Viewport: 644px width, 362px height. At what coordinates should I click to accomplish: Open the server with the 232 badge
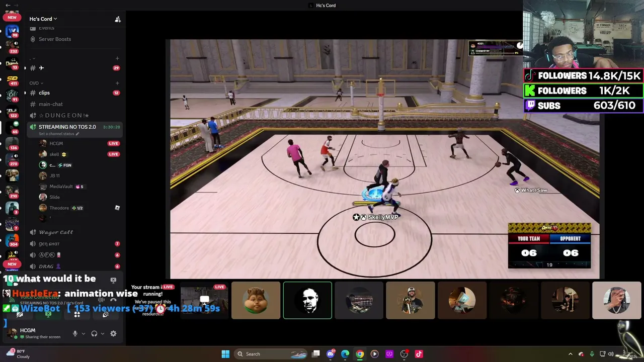click(x=12, y=46)
